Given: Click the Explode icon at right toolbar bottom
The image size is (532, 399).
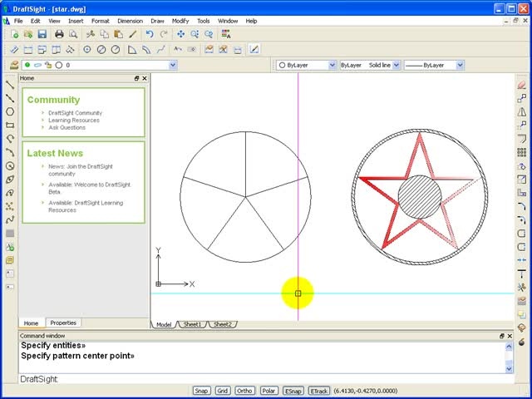Looking at the screenshot, I should tap(522, 342).
